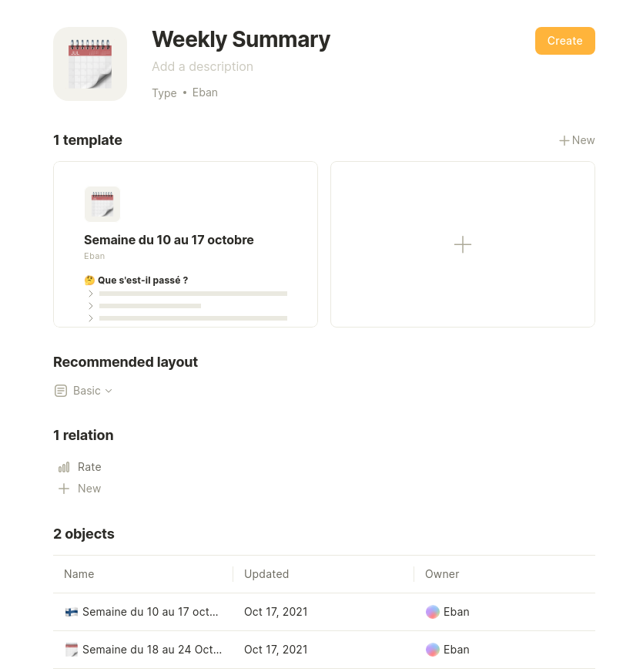633x672 pixels.
Task: Select the Owner column header
Action: [442, 574]
